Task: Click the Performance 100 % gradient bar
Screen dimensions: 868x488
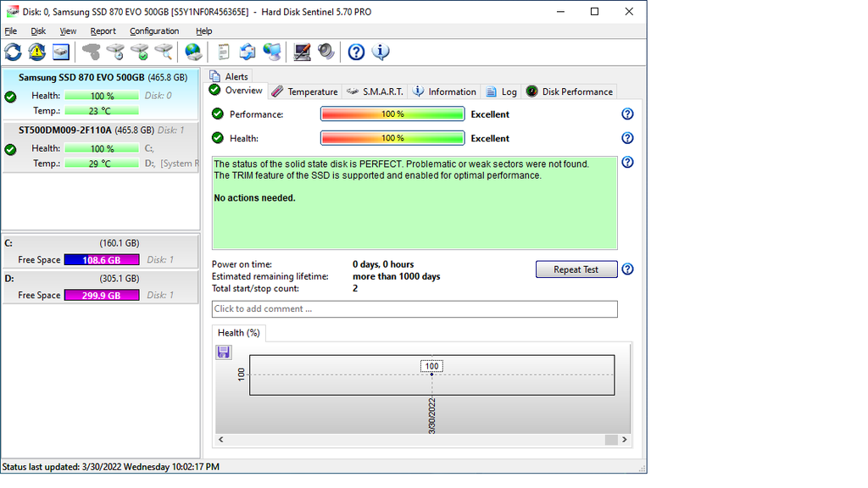Action: tap(392, 114)
